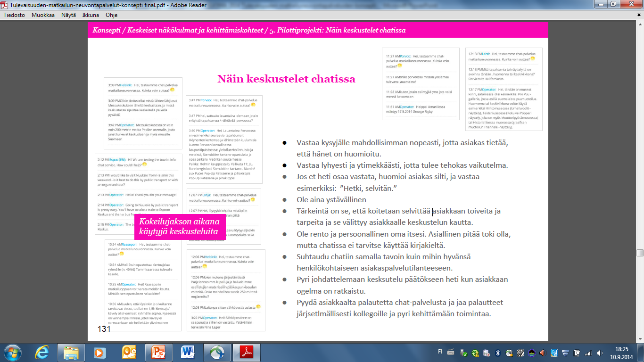Click scrollbar up arrow in Adobe Reader
Screen dimensions: 644x362
tap(640, 25)
